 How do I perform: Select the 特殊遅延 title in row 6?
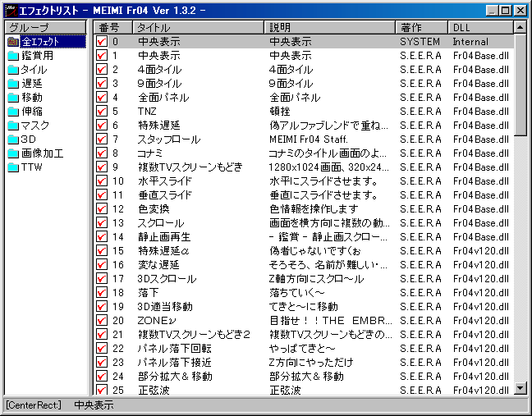point(159,126)
